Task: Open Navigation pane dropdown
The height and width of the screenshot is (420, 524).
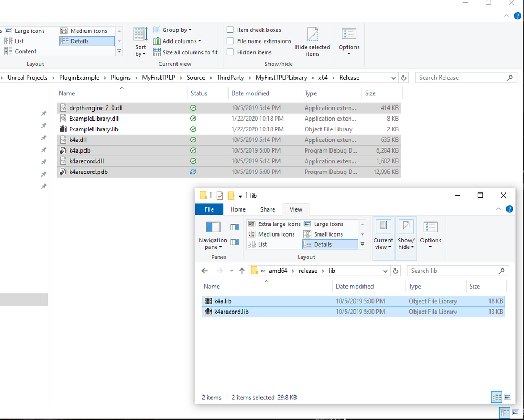Action: (213, 236)
